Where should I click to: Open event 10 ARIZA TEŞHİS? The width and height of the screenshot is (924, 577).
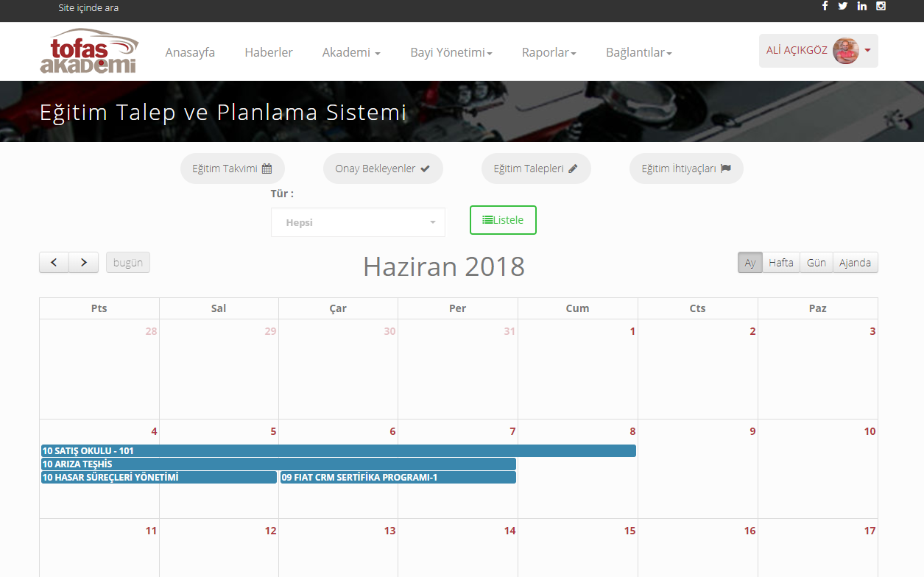[278, 464]
